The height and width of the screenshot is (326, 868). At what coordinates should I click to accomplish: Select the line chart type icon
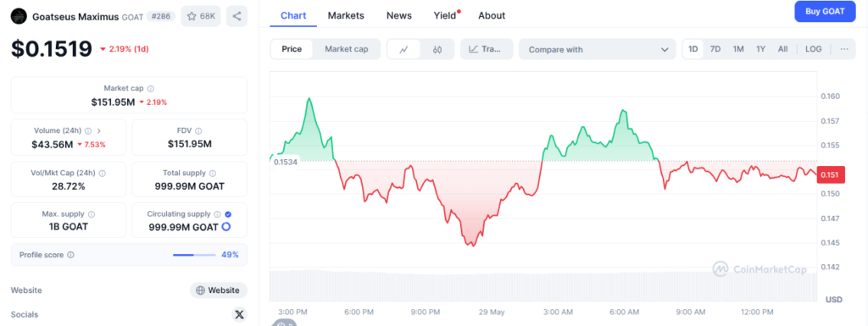tap(403, 49)
